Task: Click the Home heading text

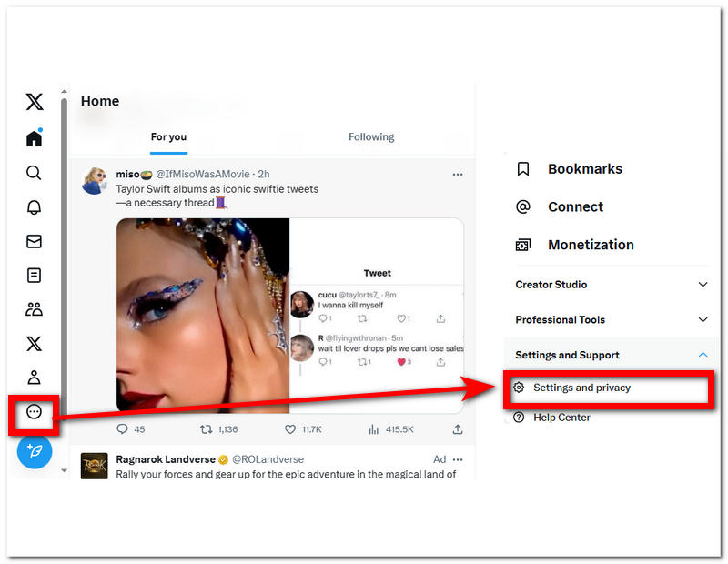Action: point(100,101)
